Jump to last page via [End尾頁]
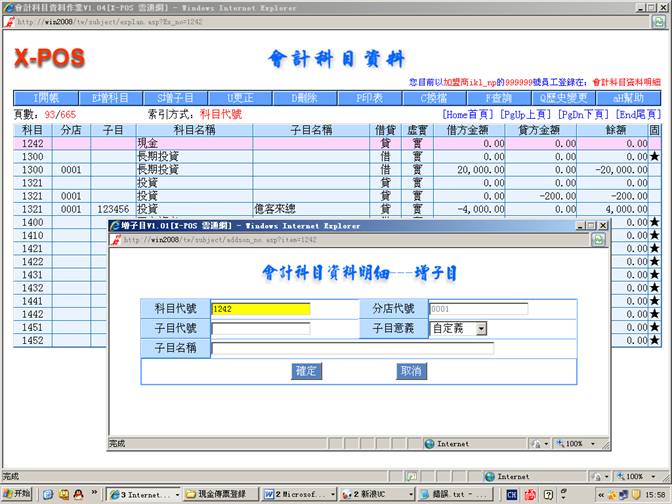The height and width of the screenshot is (504, 672). pos(637,115)
